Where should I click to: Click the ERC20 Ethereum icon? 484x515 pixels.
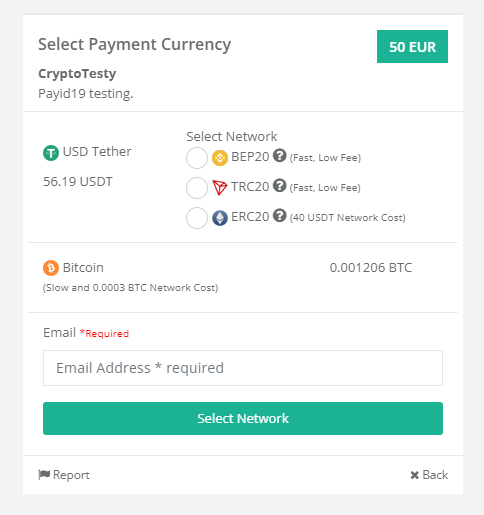click(220, 218)
